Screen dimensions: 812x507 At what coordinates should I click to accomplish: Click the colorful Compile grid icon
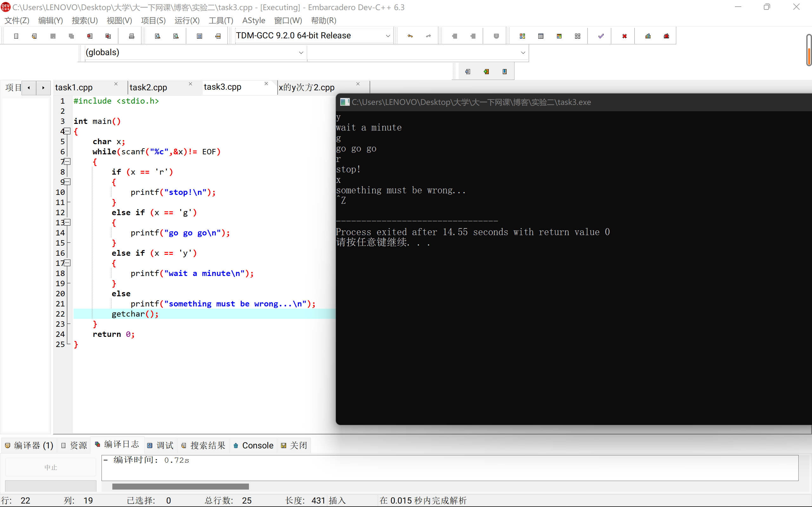(522, 36)
